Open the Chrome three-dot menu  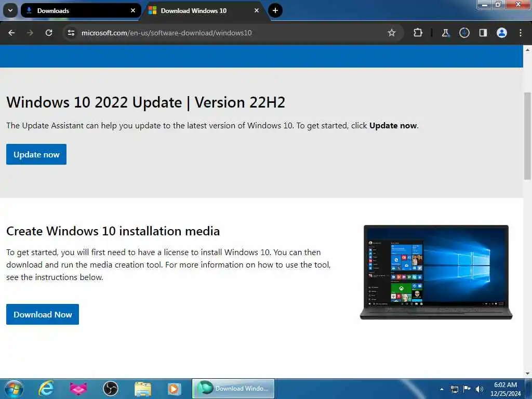[521, 33]
